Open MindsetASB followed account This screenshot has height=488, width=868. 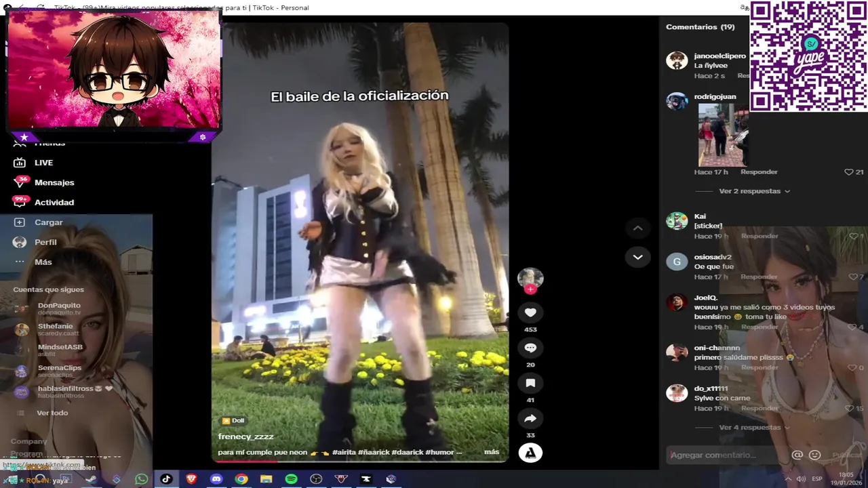(60, 350)
